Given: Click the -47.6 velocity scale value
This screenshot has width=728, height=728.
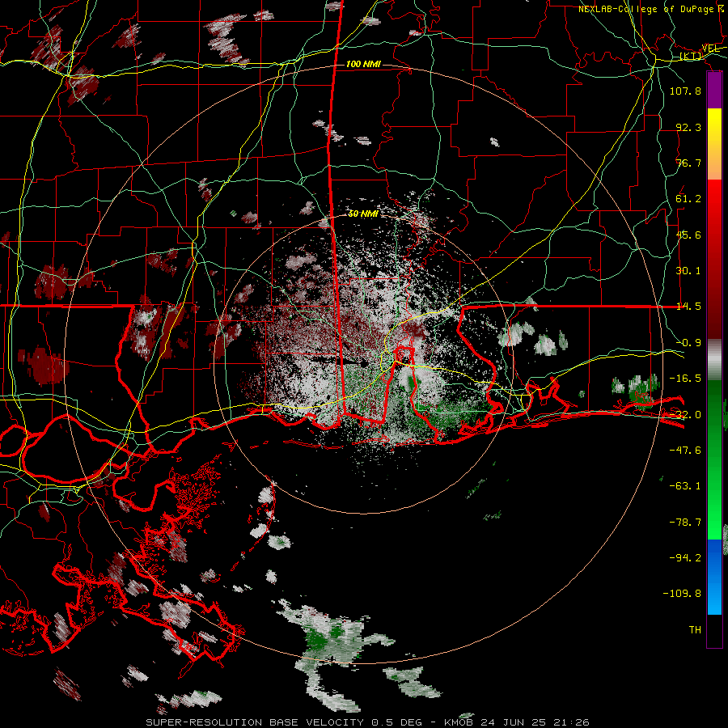Looking at the screenshot, I should point(685,451).
